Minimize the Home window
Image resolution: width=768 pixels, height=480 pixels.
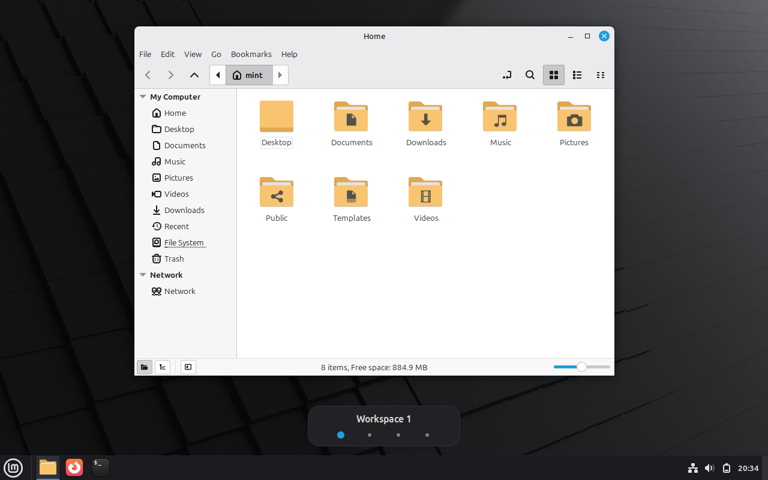coord(571,36)
